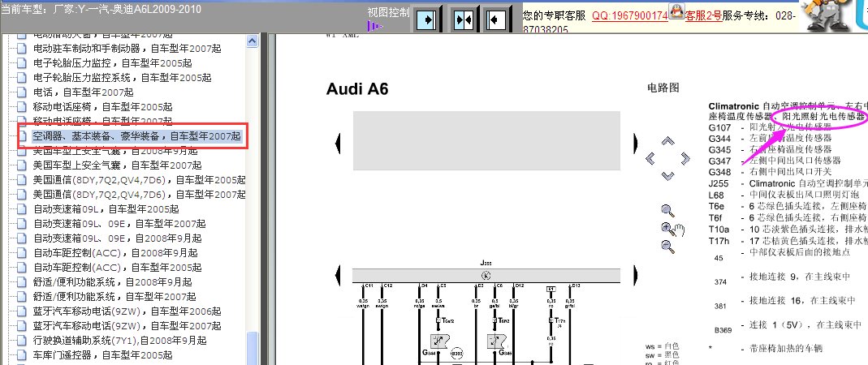Open 舒适/便利功能系统，自车型年2007起
868x365 pixels.
coord(114,297)
